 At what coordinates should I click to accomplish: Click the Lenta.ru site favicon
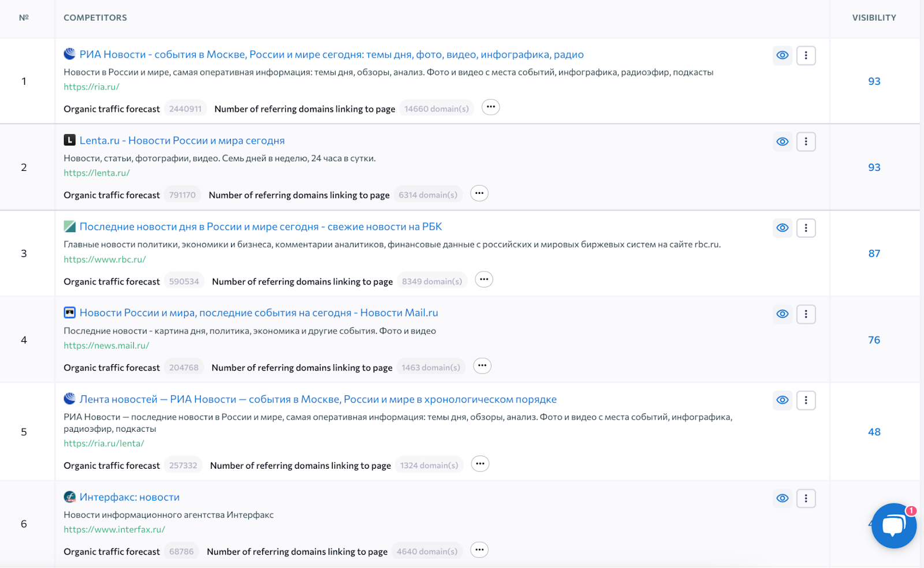69,140
